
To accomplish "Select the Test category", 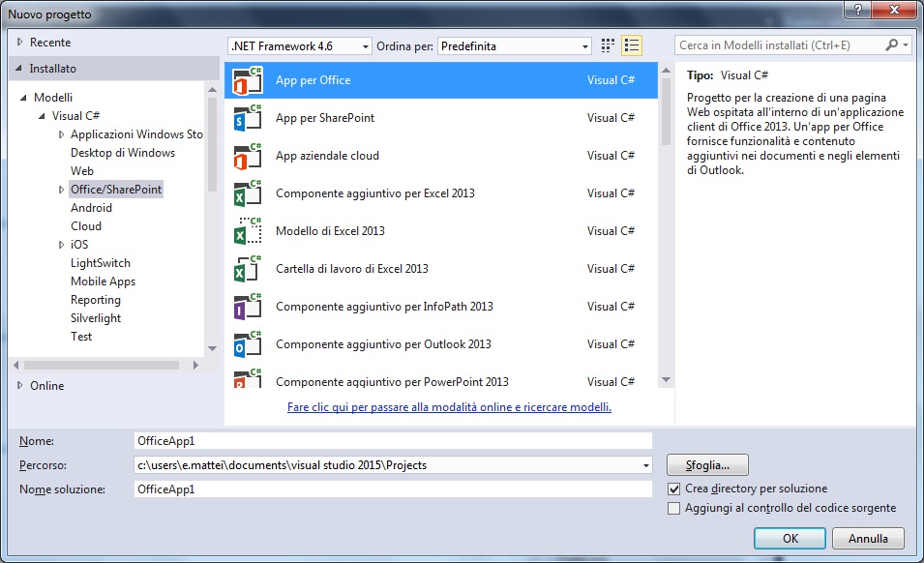I will click(81, 337).
